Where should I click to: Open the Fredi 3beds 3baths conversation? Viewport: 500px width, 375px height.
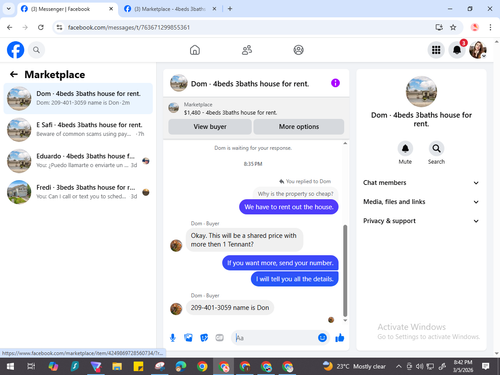pos(78,192)
